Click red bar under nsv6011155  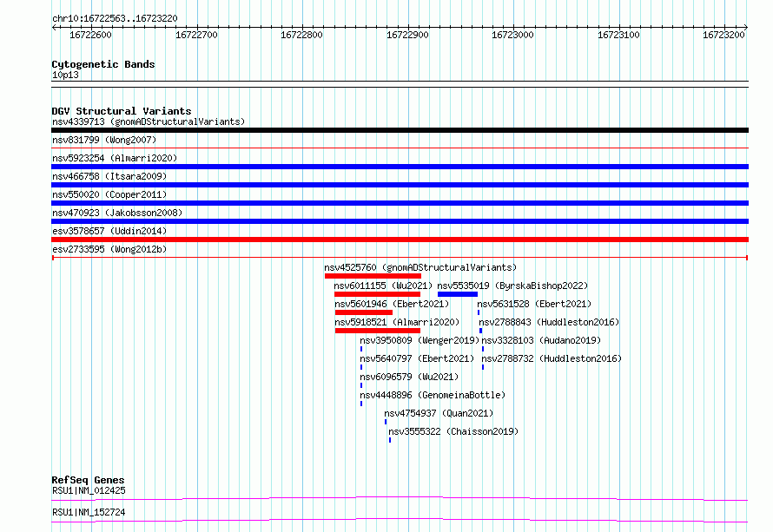[x=377, y=294]
